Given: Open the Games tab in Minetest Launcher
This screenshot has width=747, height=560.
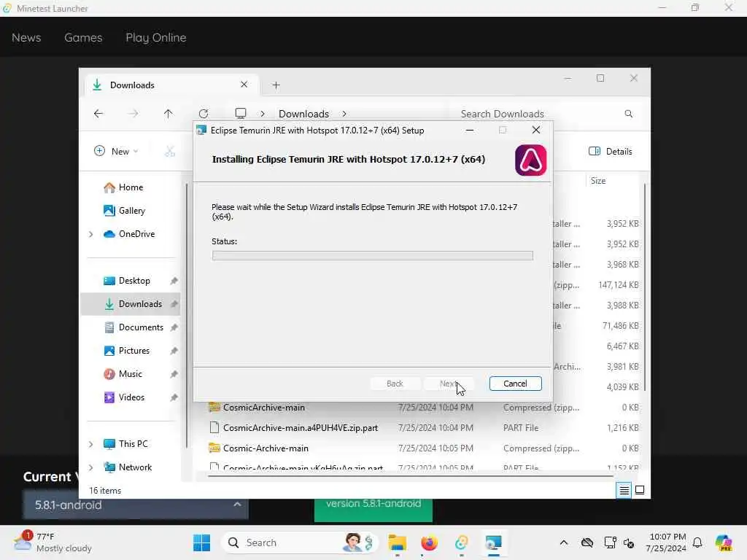Looking at the screenshot, I should (x=83, y=38).
